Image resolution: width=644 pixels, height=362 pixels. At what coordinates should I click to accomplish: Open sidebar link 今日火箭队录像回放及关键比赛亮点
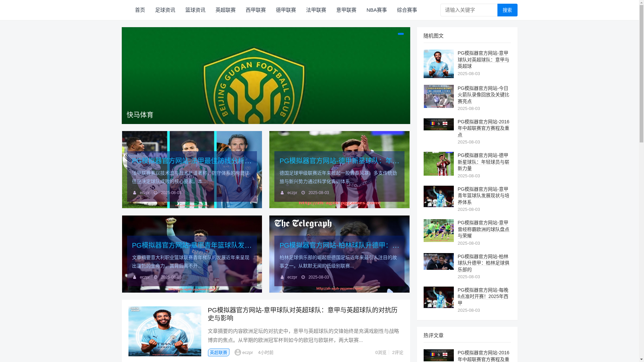pyautogui.click(x=483, y=95)
